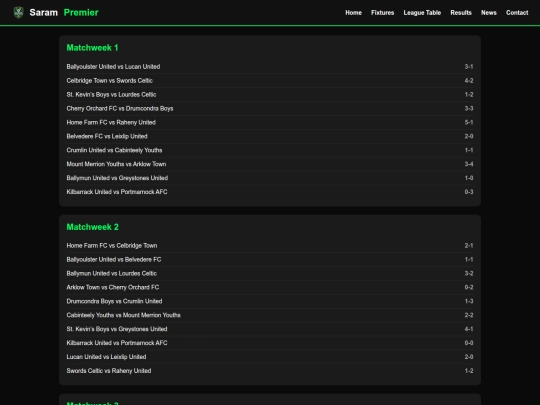The image size is (540, 405).
Task: Select Ballyoulster United vs Lucan United match
Action: pos(270,66)
